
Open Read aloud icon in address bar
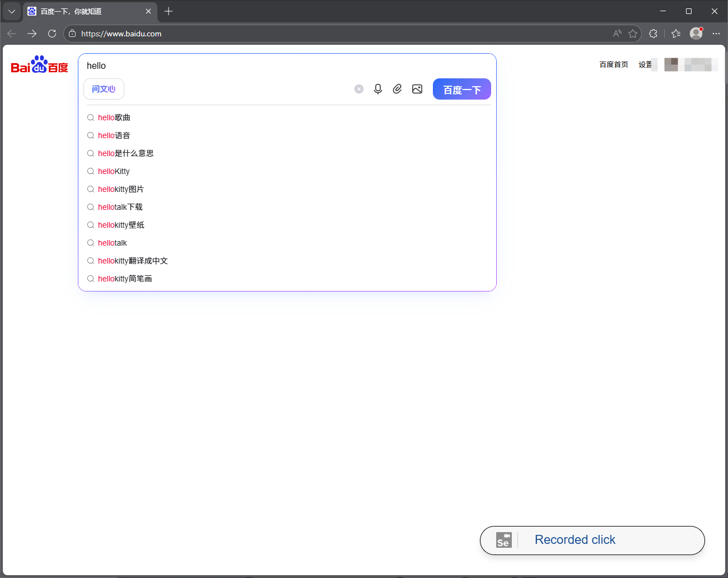(617, 34)
